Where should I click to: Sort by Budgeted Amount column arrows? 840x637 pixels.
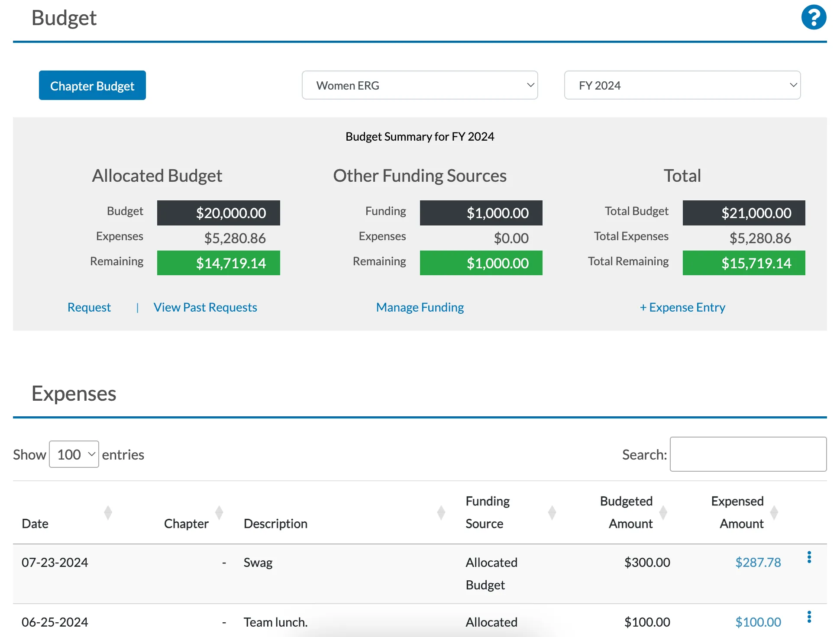662,512
